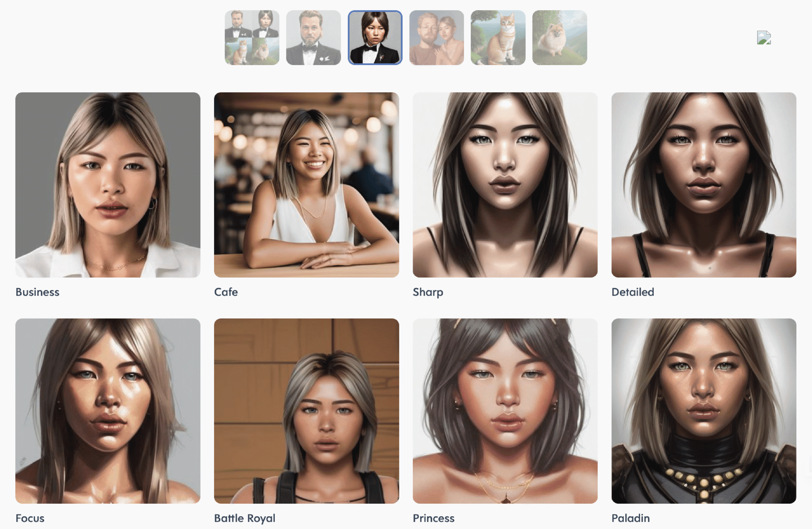Screen dimensions: 812x529
Task: Open the Battle Royal style image
Action: pyautogui.click(x=306, y=411)
